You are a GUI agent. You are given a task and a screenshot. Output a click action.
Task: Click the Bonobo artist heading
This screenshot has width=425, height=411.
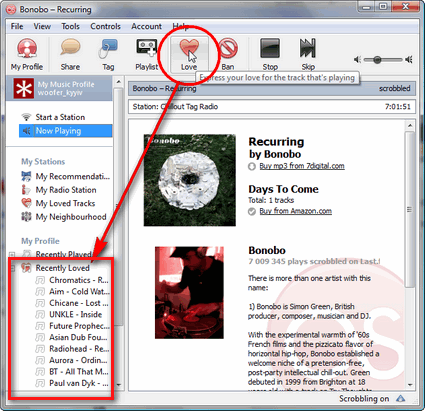267,250
